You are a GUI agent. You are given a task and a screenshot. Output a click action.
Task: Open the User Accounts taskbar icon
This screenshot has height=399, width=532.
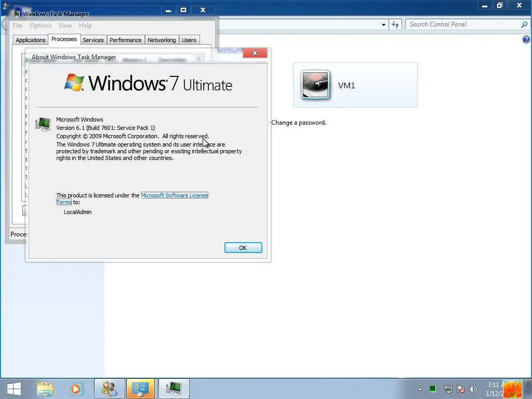click(x=110, y=389)
